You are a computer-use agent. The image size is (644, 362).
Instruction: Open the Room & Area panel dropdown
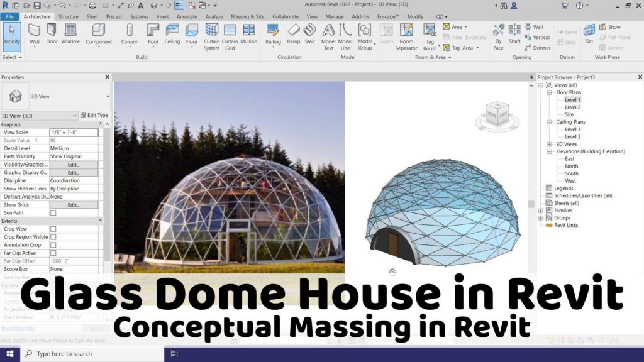[x=433, y=57]
